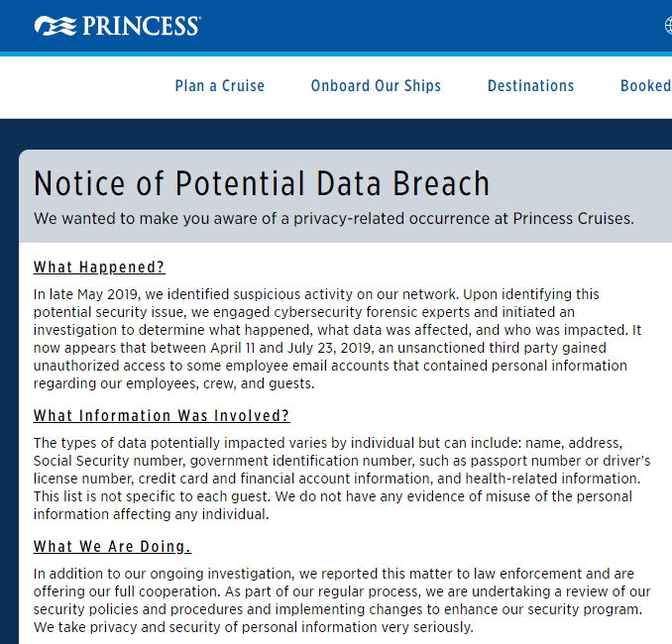Click the dark navy margin beside the notice

click(x=9, y=385)
